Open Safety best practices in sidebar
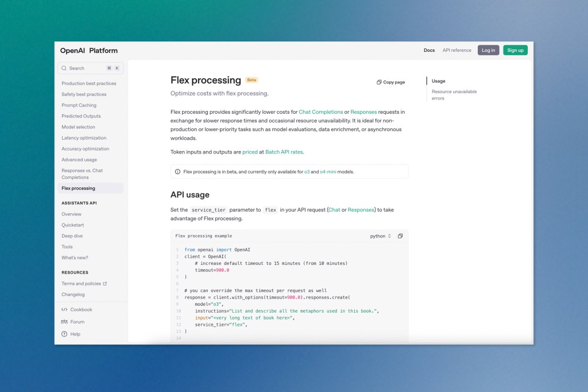The image size is (588, 392). coord(84,94)
